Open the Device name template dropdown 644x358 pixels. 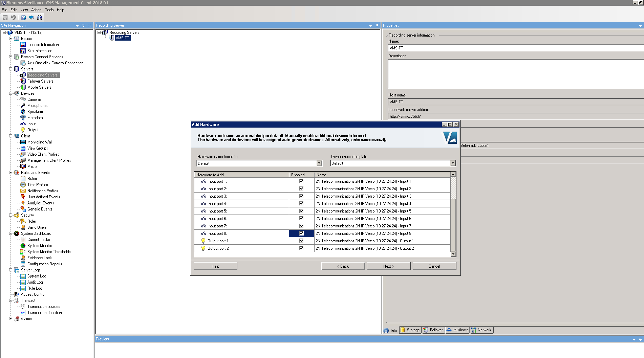453,163
